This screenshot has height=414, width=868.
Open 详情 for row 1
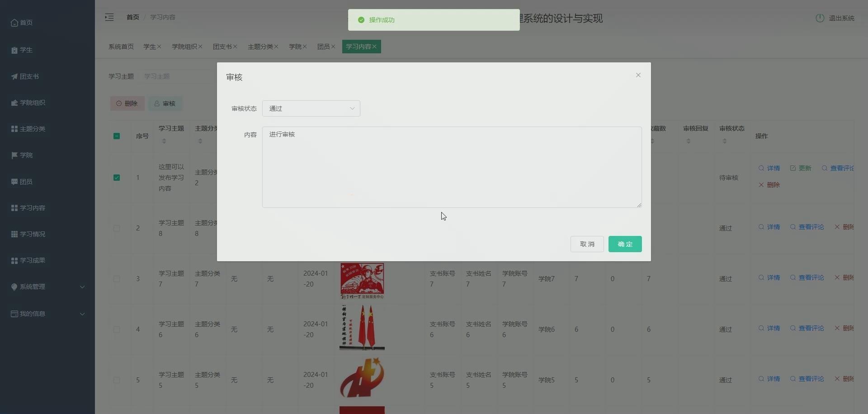(x=769, y=168)
